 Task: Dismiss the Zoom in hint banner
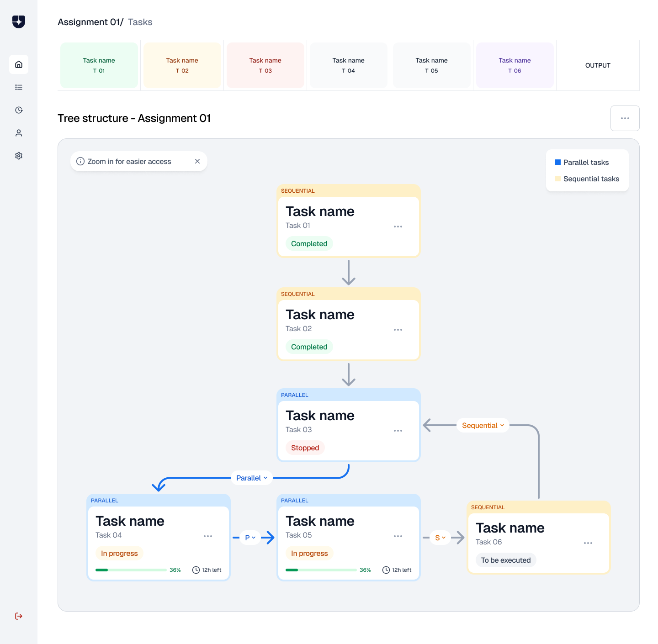tap(197, 161)
